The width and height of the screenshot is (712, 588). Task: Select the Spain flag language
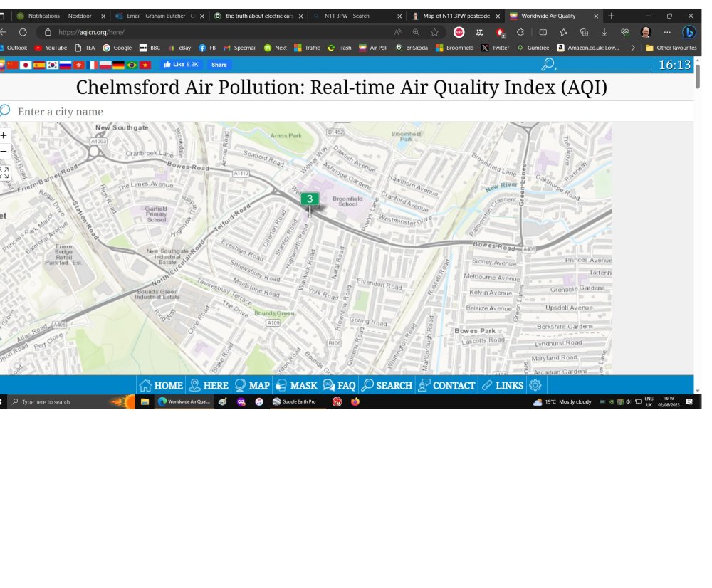(x=39, y=65)
